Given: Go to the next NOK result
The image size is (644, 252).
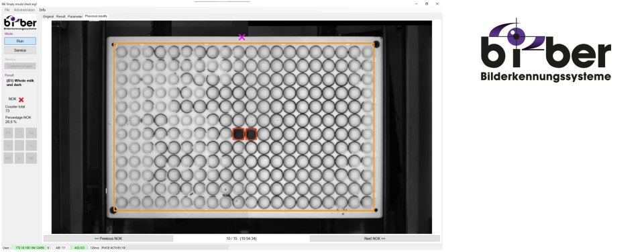Looking at the screenshot, I should (x=374, y=239).
